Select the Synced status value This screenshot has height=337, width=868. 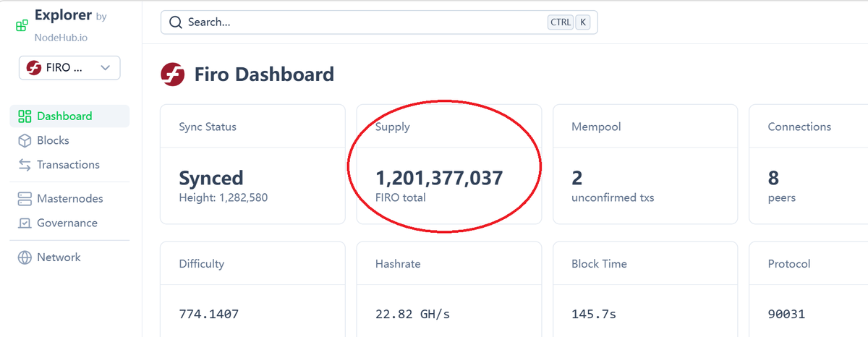211,178
